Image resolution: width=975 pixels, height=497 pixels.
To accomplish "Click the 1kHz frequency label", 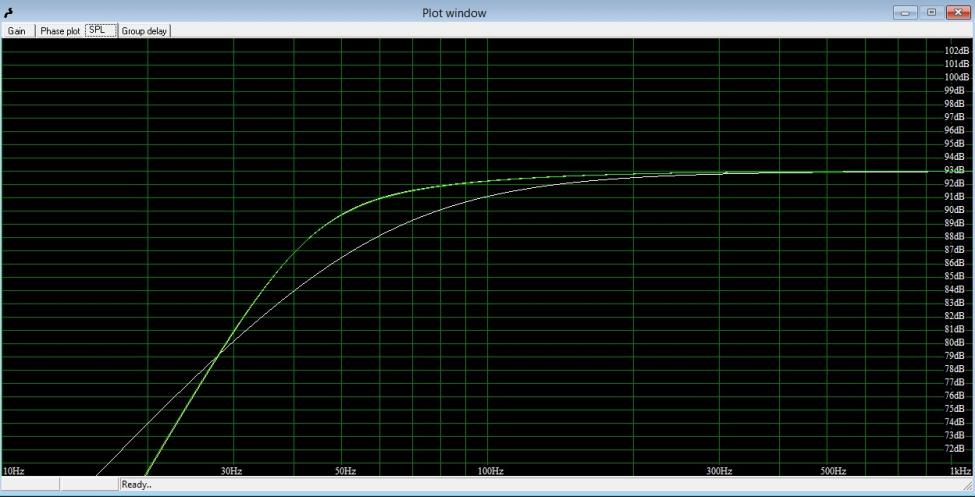I will (960, 471).
